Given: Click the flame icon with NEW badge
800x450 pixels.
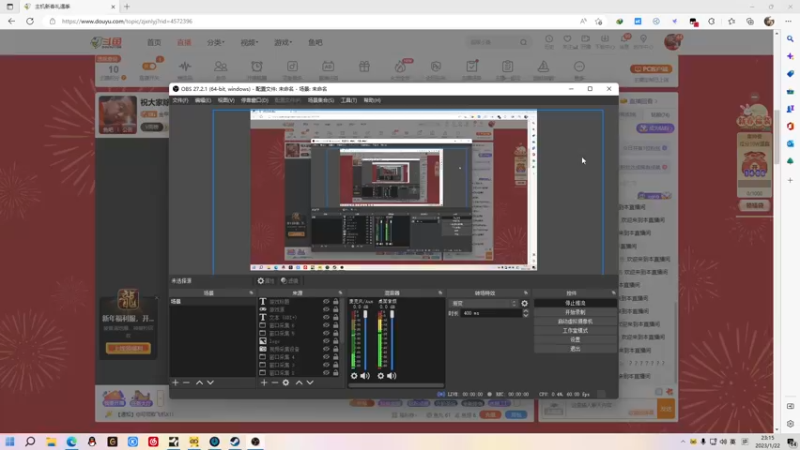Looking at the screenshot, I should coord(401,66).
